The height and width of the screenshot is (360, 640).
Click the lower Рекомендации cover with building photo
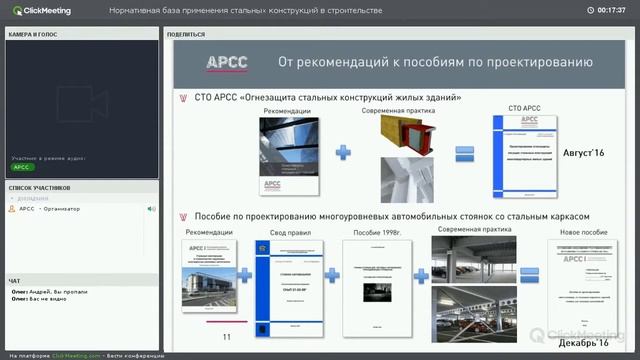pos(209,276)
